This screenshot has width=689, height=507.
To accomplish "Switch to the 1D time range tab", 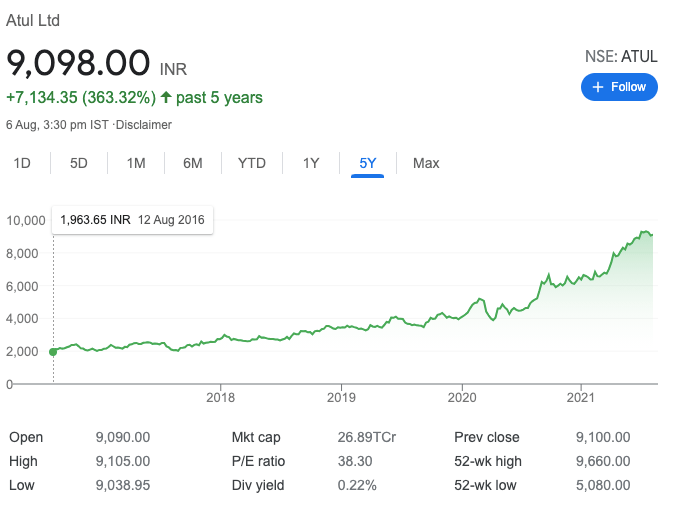I will tap(22, 163).
